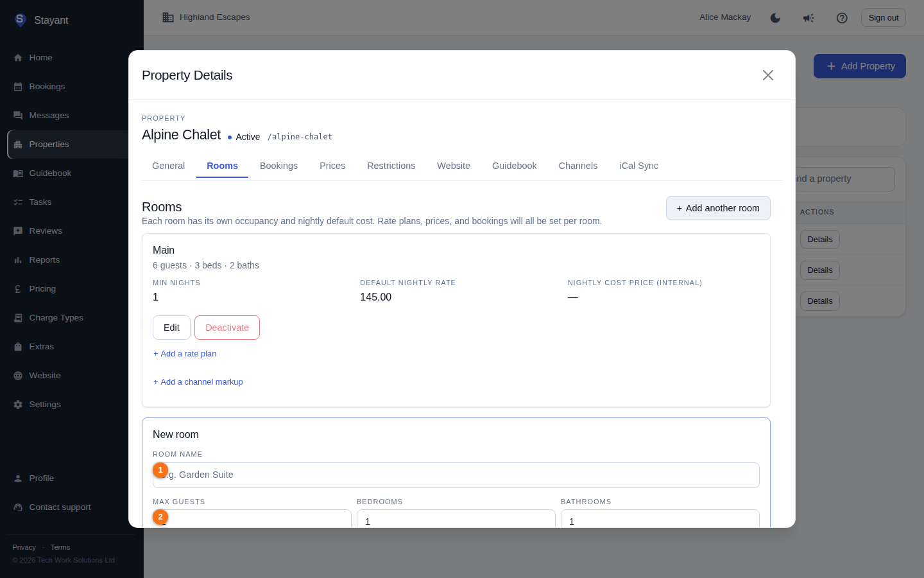Click the Sign out button

pyautogui.click(x=884, y=18)
